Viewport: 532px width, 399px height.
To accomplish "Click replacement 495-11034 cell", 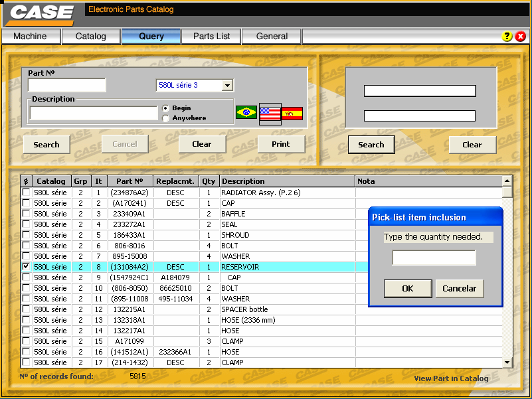I will point(176,299).
